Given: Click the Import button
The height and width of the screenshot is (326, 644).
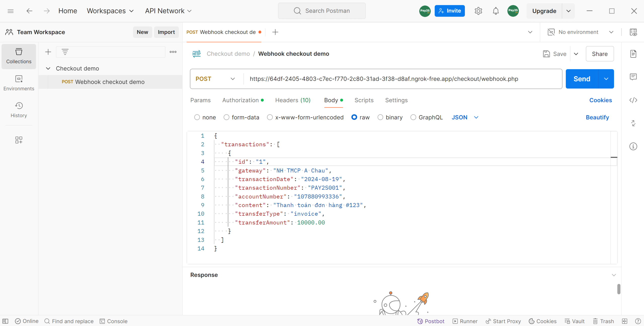Looking at the screenshot, I should (x=166, y=32).
